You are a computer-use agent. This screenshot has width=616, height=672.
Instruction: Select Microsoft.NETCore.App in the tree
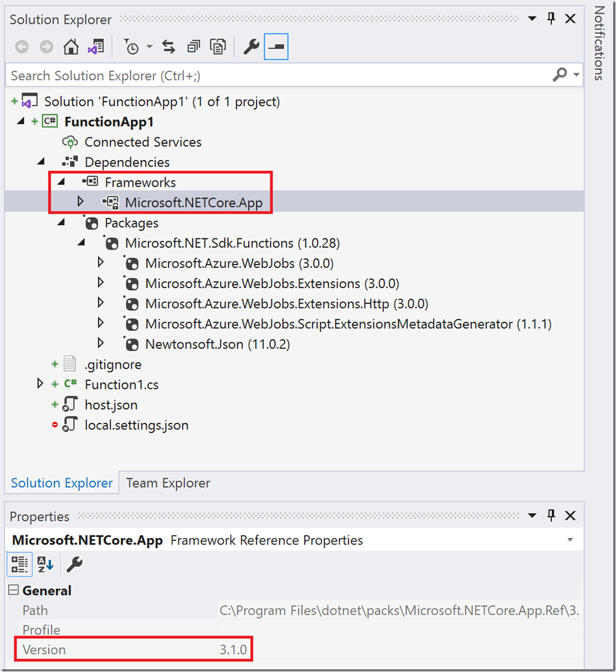click(194, 203)
